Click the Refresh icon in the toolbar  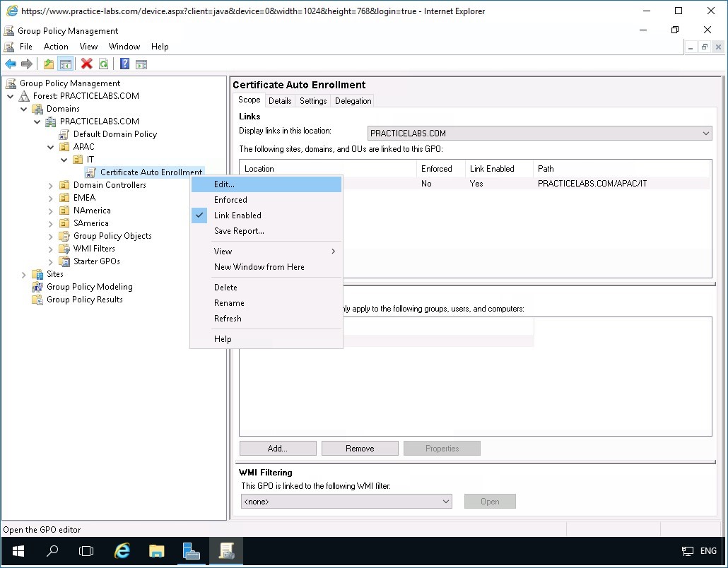pyautogui.click(x=103, y=64)
